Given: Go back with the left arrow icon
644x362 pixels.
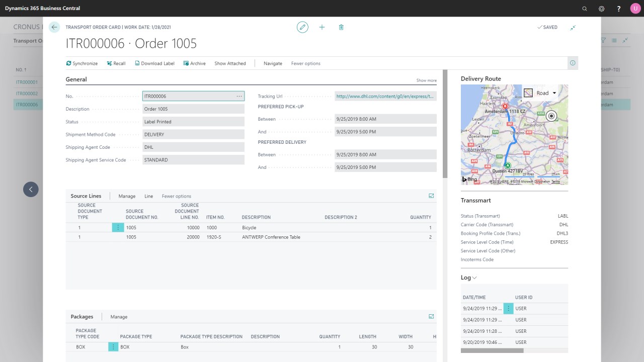Looking at the screenshot, I should coord(54,27).
